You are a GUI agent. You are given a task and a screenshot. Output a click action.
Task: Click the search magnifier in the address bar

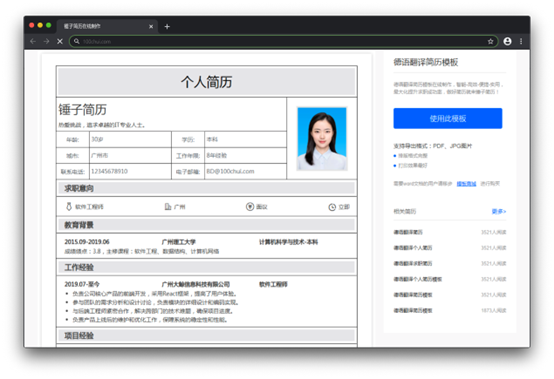coord(77,41)
